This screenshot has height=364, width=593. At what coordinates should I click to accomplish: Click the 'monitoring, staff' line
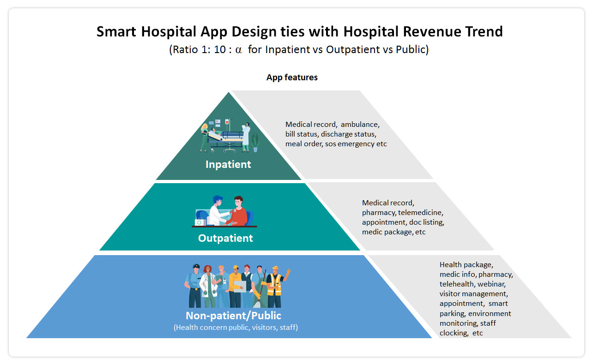[x=467, y=323]
